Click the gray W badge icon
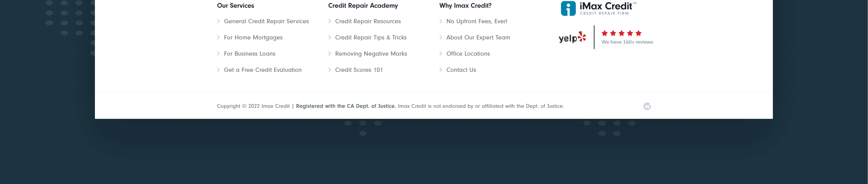This screenshot has height=184, width=868. coord(647,106)
